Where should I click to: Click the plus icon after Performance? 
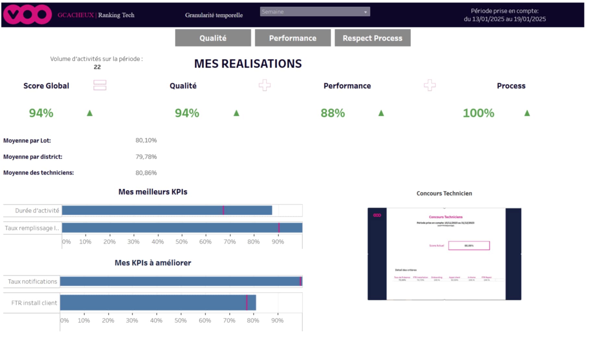pyautogui.click(x=430, y=85)
